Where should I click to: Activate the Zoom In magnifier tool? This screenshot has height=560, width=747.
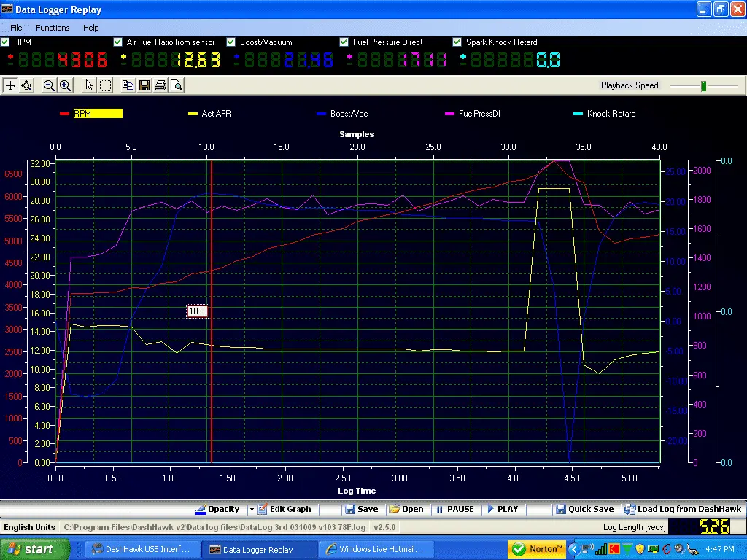click(x=65, y=85)
